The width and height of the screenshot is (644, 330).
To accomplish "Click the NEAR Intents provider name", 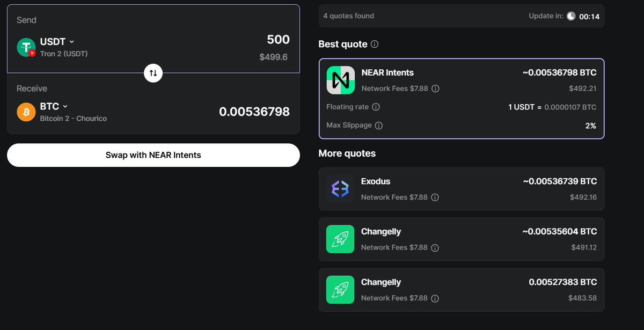I will click(x=387, y=72).
